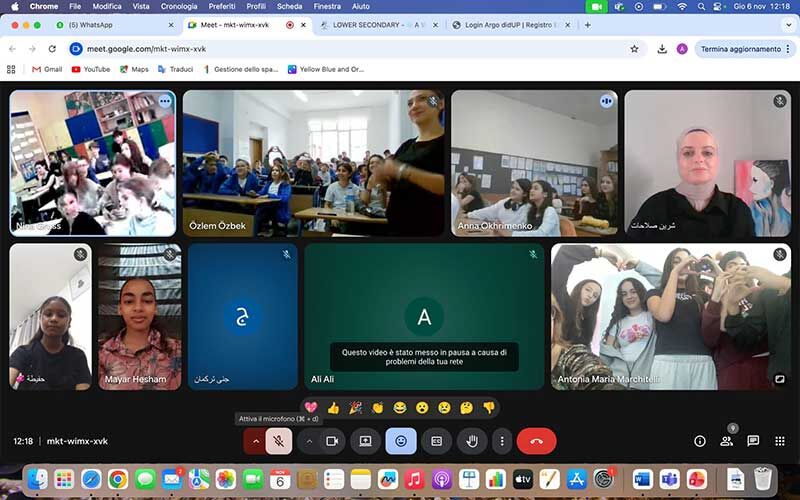Open the Gmail bookmark
800x500 pixels.
47,69
